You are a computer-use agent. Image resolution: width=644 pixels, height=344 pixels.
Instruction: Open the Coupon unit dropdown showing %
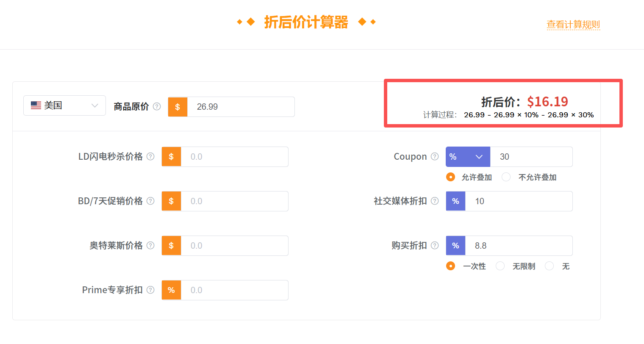[x=468, y=156]
